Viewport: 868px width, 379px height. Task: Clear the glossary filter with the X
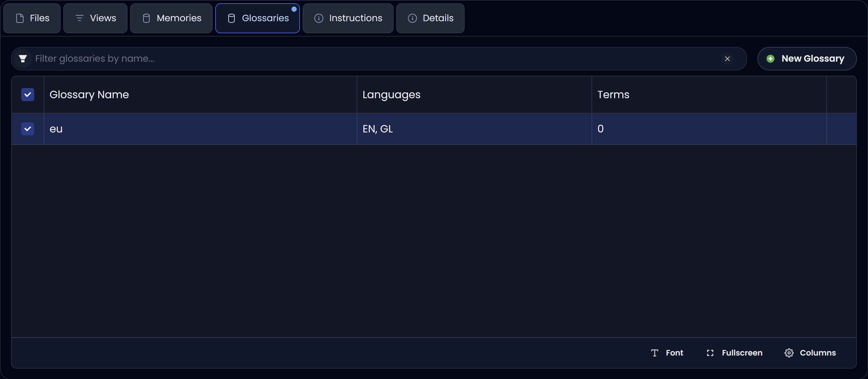pos(727,58)
